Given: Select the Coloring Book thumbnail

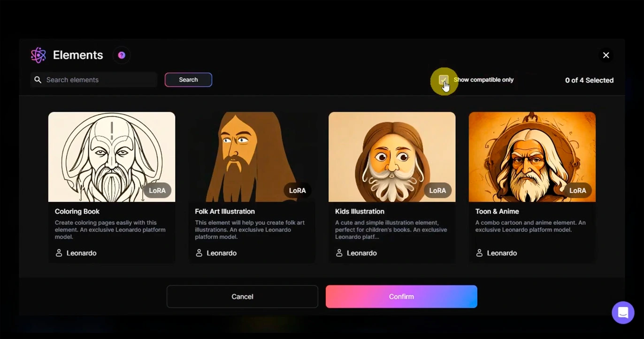Looking at the screenshot, I should coord(112,157).
